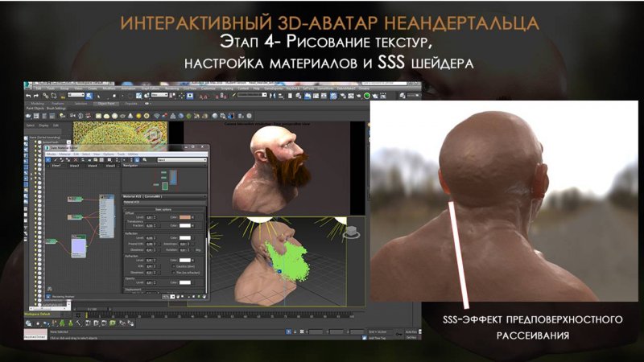Screen dimensions: 644x362
Task: Click the X coordinate field in status bar
Action: tap(316, 332)
